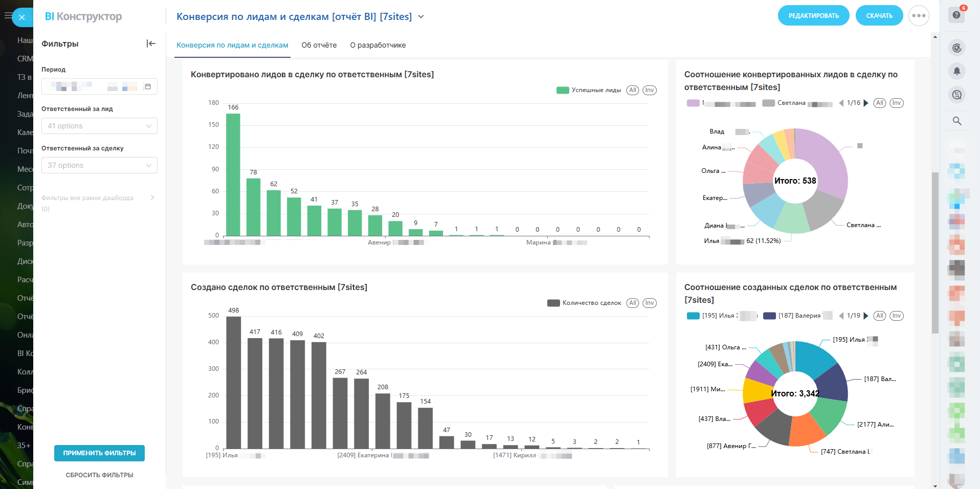Click Inv toggle on leads bar chart
The width and height of the screenshot is (980, 489).
[650, 90]
